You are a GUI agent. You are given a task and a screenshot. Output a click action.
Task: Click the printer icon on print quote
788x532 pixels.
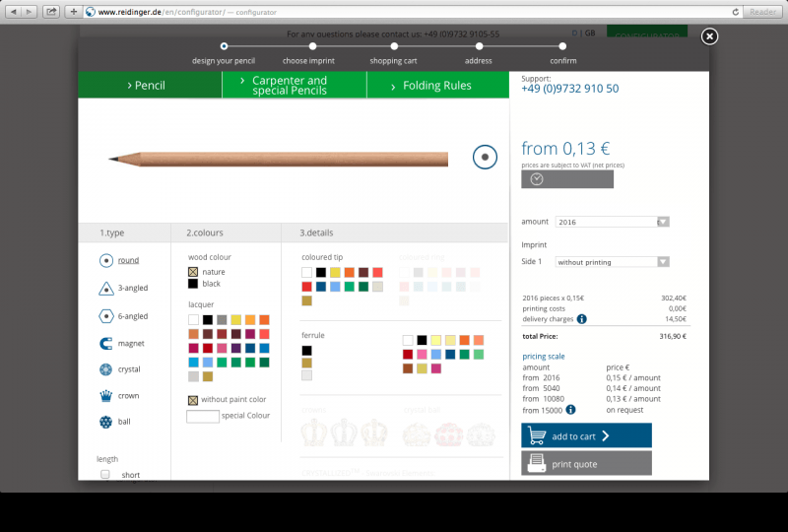(x=537, y=463)
